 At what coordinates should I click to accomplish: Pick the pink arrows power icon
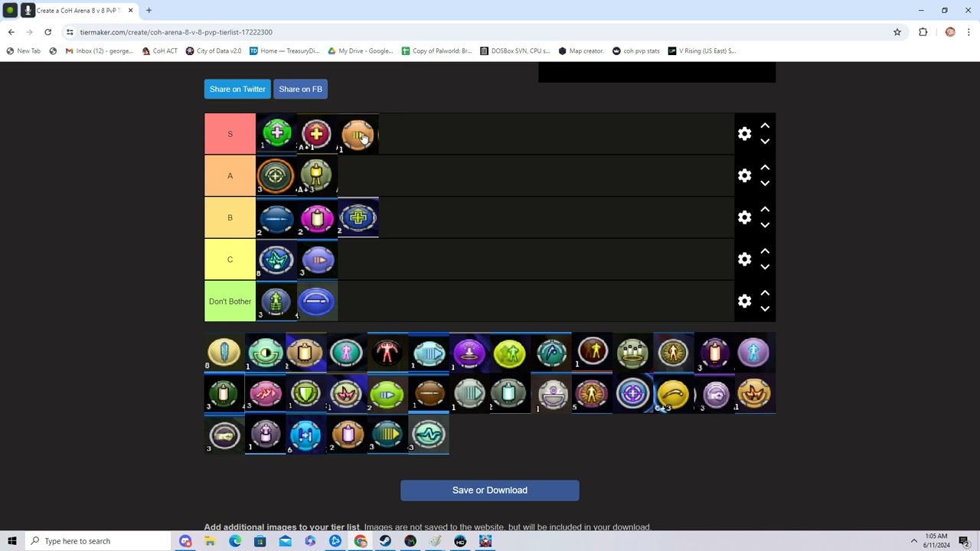point(266,393)
